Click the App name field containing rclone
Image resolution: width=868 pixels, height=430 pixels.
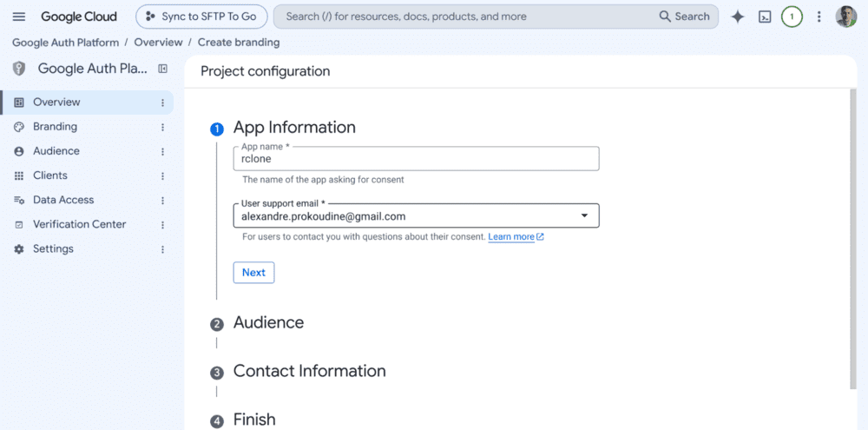(417, 158)
